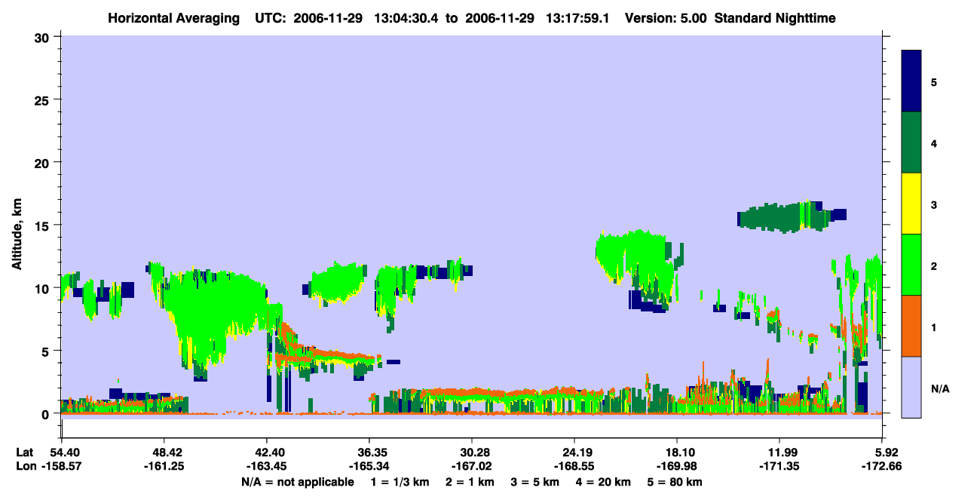
Task: Click the '4 = 20 km' legend entry
Action: [603, 482]
